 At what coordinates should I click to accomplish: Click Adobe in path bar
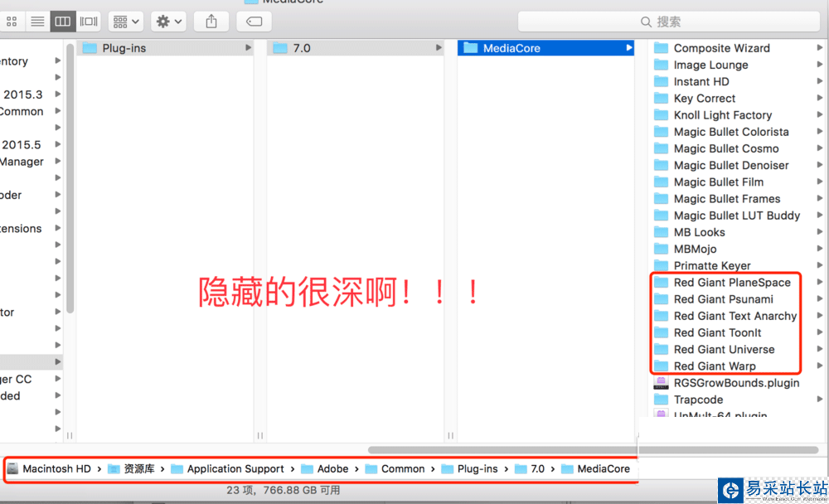[x=325, y=469]
